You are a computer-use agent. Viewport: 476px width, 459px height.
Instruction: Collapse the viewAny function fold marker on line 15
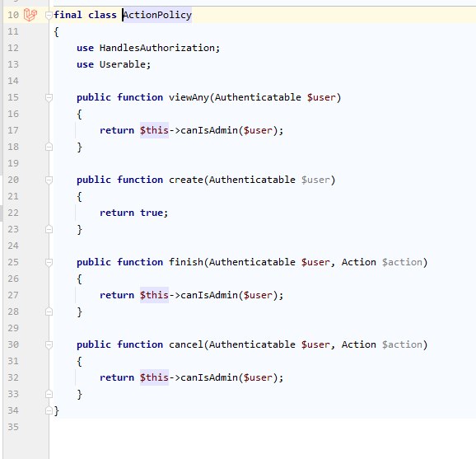pos(49,97)
